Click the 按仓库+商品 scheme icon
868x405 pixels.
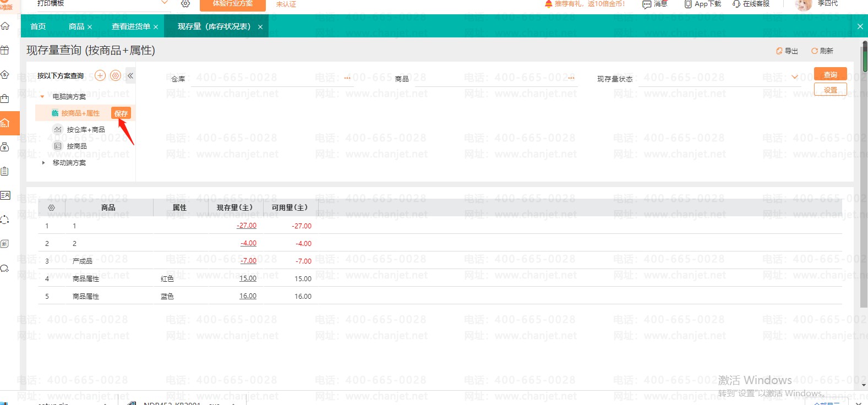(x=58, y=129)
